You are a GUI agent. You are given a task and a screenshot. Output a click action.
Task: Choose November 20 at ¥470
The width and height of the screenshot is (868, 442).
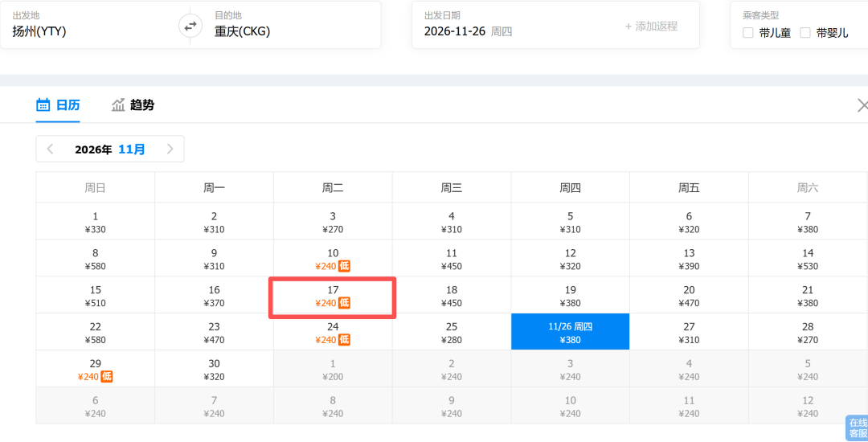(x=690, y=296)
